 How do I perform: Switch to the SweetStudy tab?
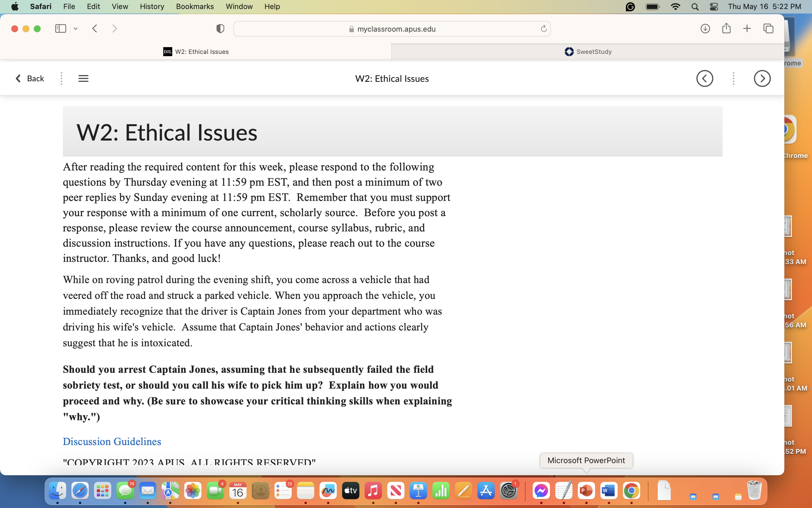click(588, 52)
